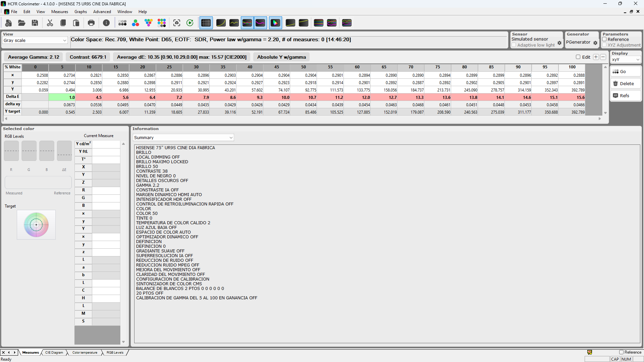Click the Absolute Y w/gamma button
This screenshot has height=362, width=644.
coord(281,57)
